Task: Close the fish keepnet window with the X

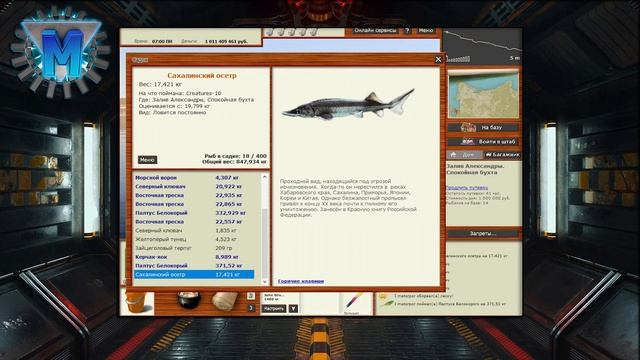Action: [438, 60]
